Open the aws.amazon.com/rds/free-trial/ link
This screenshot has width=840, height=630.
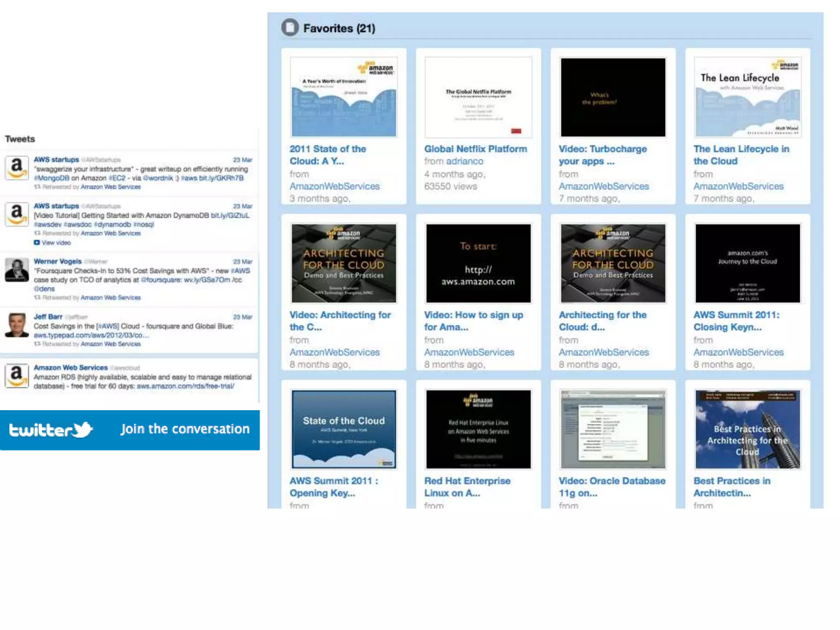coord(185,386)
